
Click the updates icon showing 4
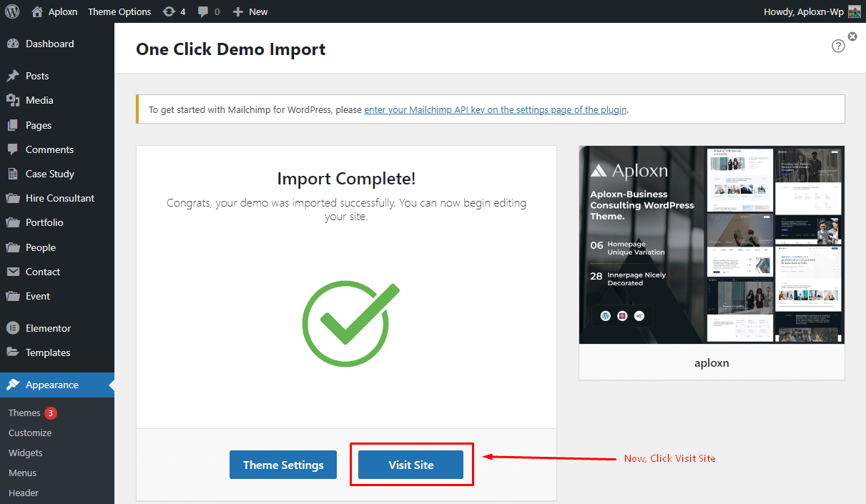(x=169, y=11)
